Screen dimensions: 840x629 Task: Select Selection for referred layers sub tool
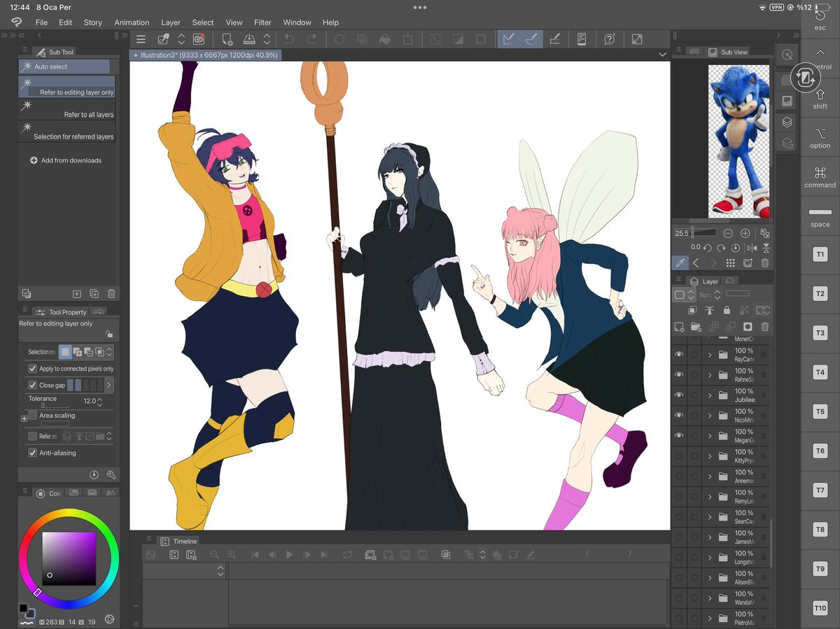[67, 131]
